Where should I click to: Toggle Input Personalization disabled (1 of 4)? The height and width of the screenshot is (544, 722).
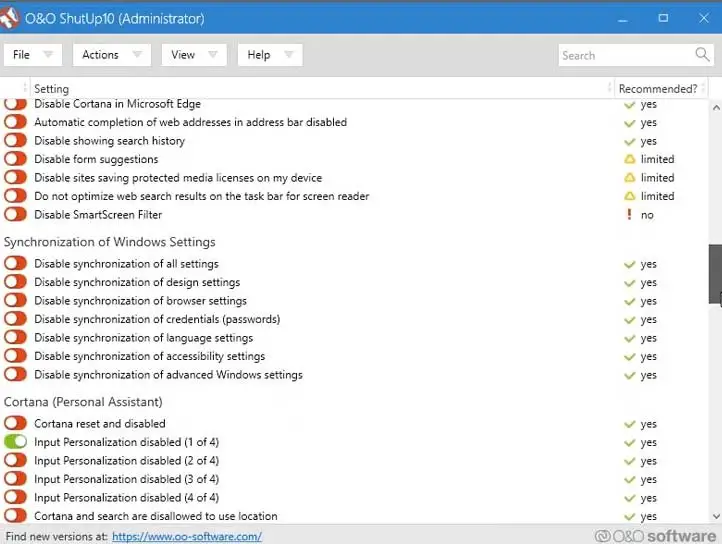(x=15, y=442)
